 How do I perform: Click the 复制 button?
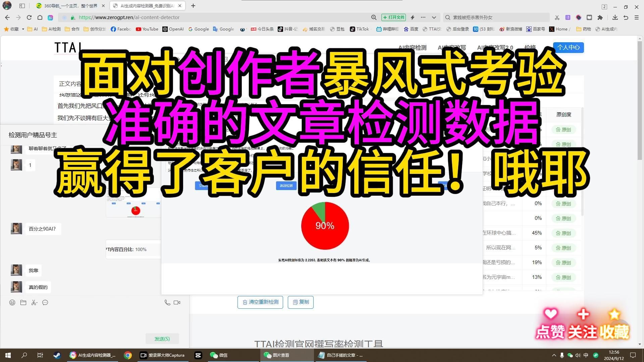point(301,302)
